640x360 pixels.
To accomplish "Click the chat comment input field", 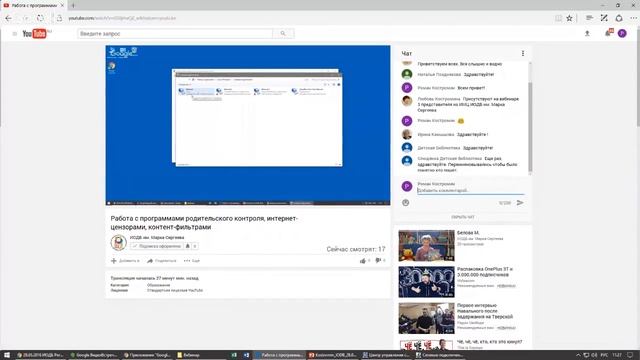I will [x=471, y=191].
